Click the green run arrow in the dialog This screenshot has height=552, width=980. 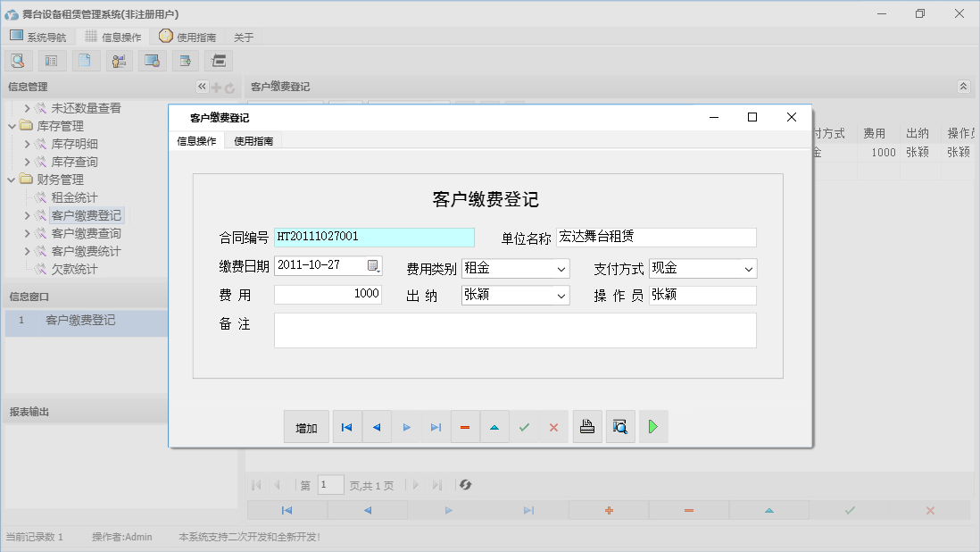tap(652, 426)
